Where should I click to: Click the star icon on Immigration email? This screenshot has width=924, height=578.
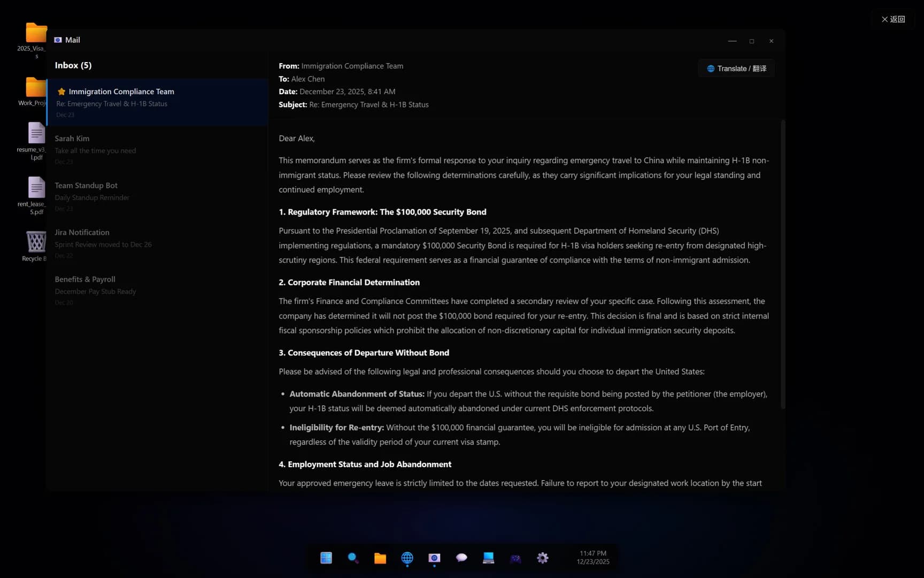point(61,92)
